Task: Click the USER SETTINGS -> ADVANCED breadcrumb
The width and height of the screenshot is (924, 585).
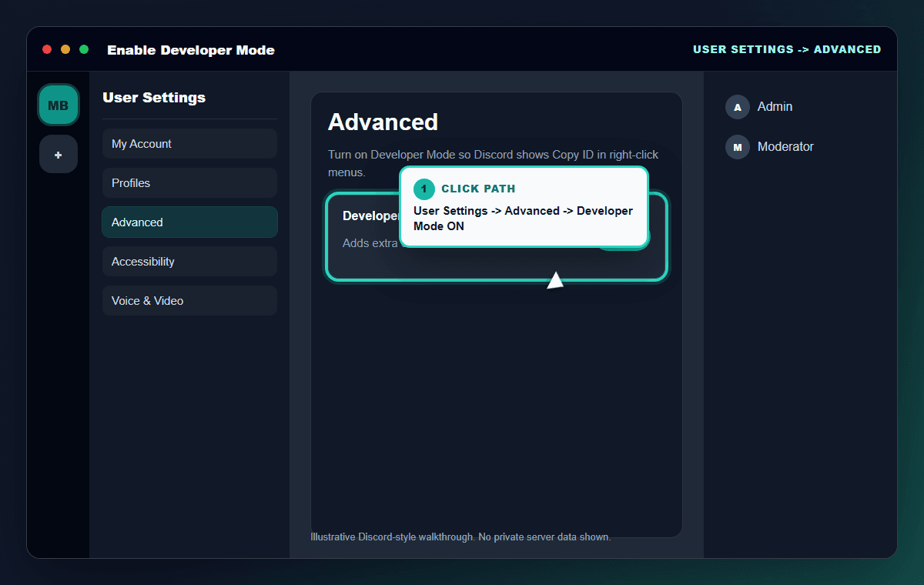Action: click(x=787, y=49)
